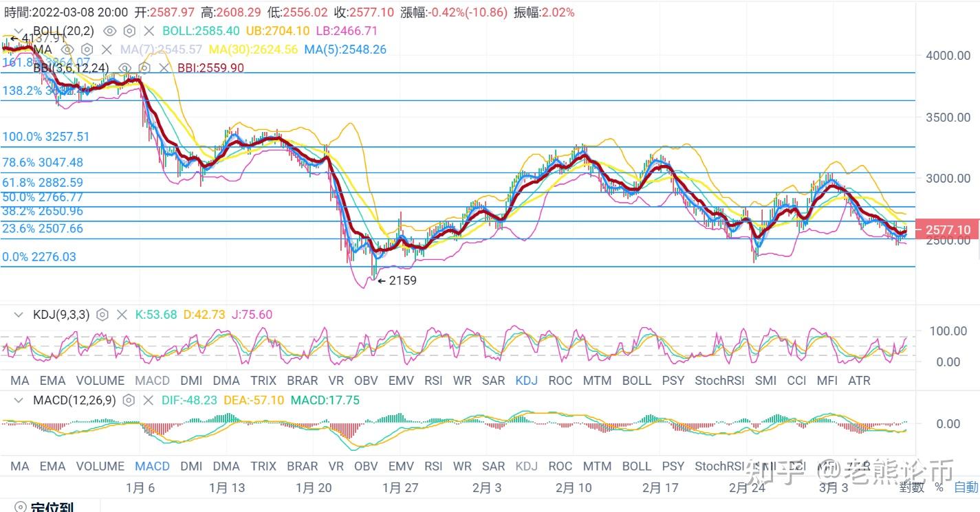Select highlighted MACD tab below the MACD chart
Viewport: 980px width, 512px height.
152,466
